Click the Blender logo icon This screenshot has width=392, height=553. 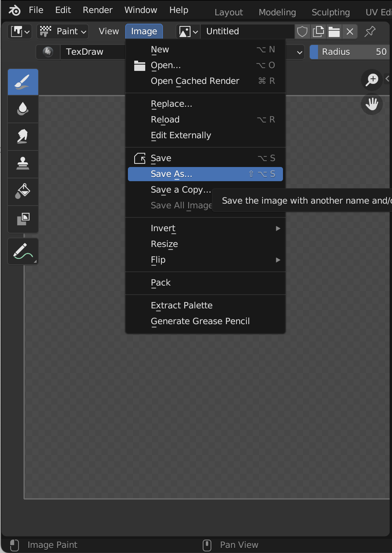tap(14, 10)
